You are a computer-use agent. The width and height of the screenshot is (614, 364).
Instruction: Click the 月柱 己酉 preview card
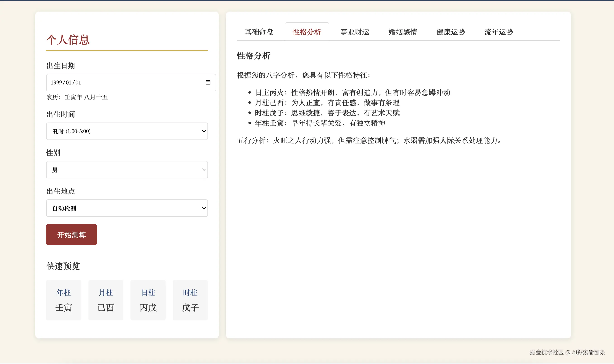106,300
